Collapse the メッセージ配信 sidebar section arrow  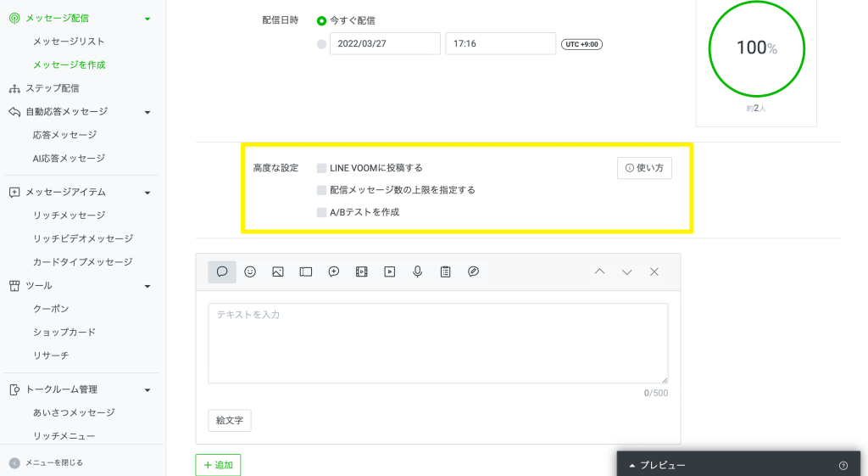click(147, 18)
